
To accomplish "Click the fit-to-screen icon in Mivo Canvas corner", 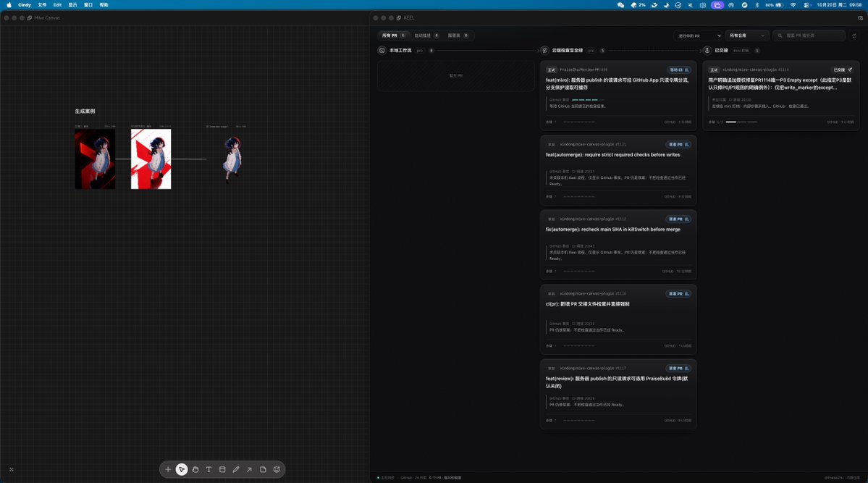I will point(11,470).
